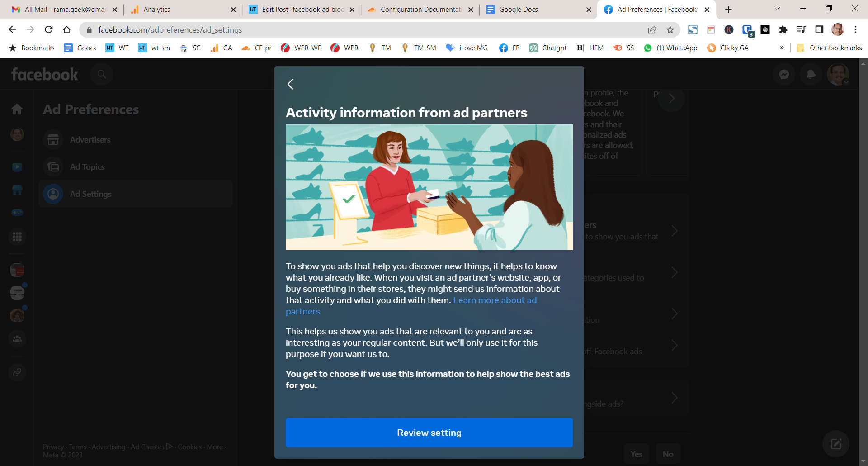868x466 pixels.
Task: Open the Gaming icon in sidebar
Action: coord(17,213)
